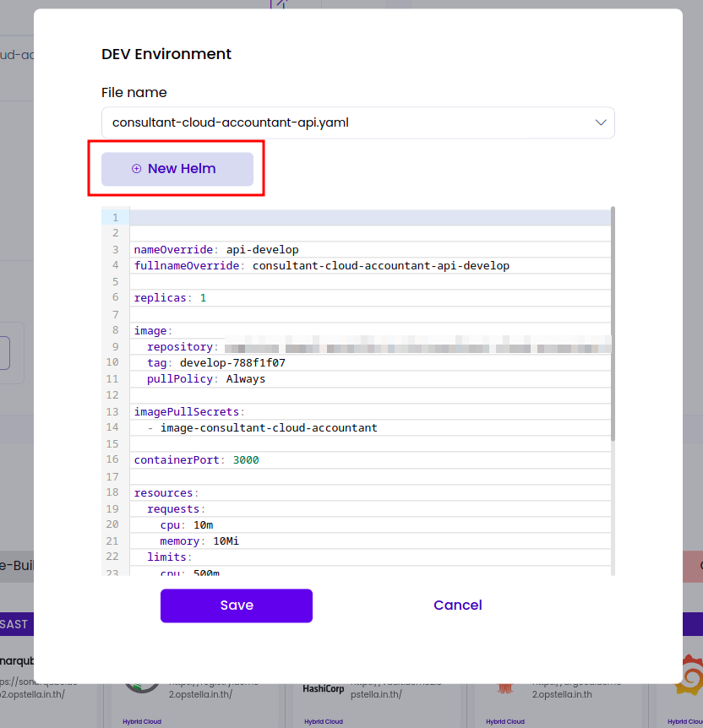
Task: Click the 'pullPolicy: Always' line
Action: click(x=206, y=379)
